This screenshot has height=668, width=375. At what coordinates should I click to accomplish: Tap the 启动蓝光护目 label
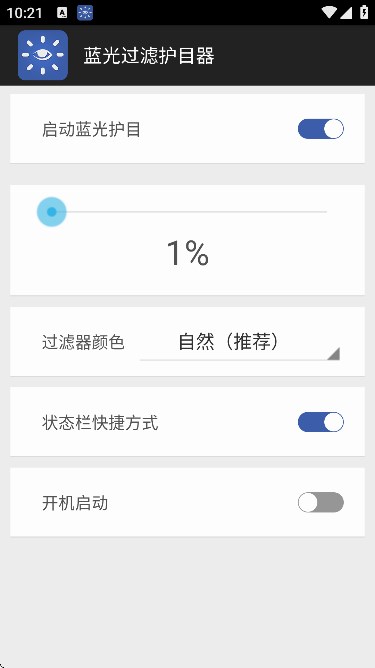(91, 130)
